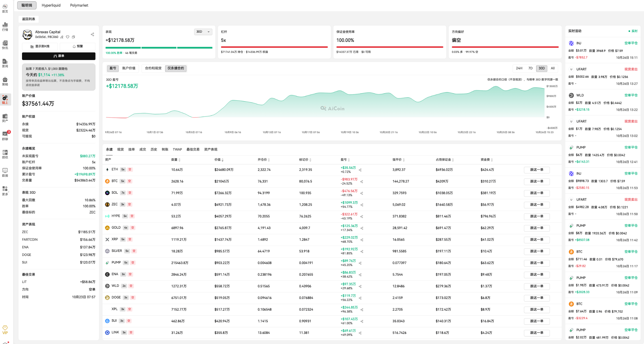Viewport: 644px width, 344px height.
Task: Switch chart scope to 合约和现货
Action: (153, 68)
